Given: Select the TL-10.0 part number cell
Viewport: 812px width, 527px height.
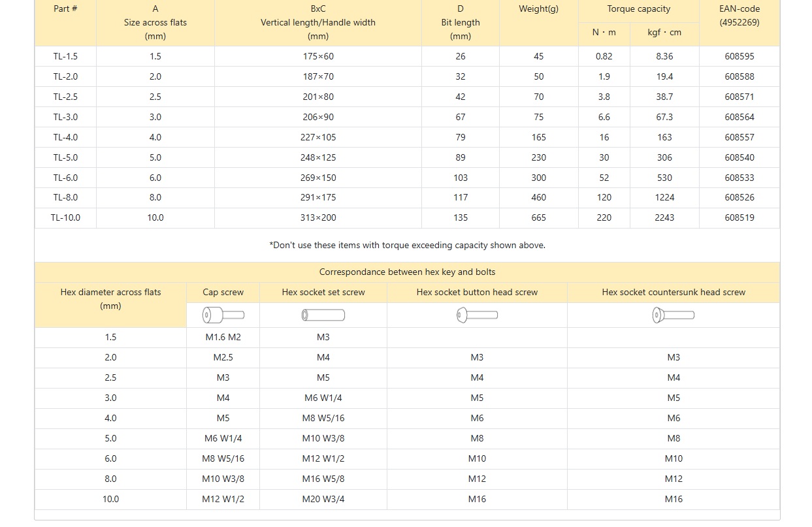Looking at the screenshot, I should click(65, 217).
